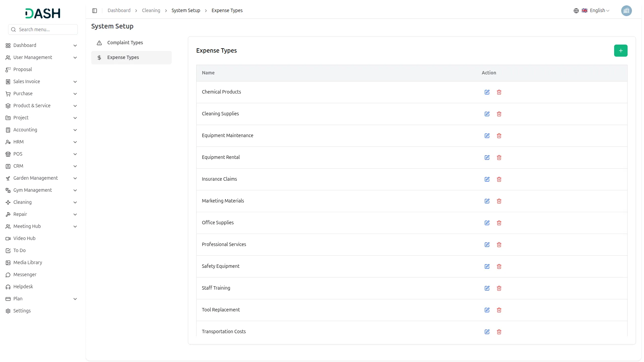Edit the Chemical Products expense type

click(x=487, y=92)
